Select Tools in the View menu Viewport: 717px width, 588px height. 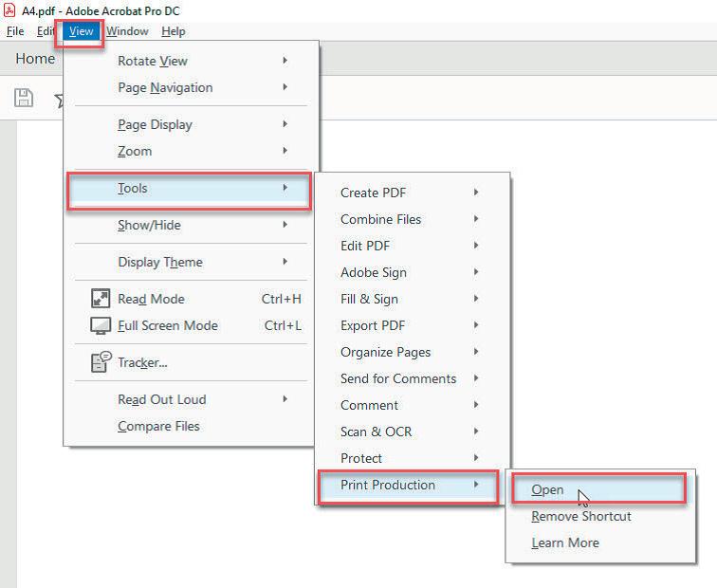click(x=190, y=188)
